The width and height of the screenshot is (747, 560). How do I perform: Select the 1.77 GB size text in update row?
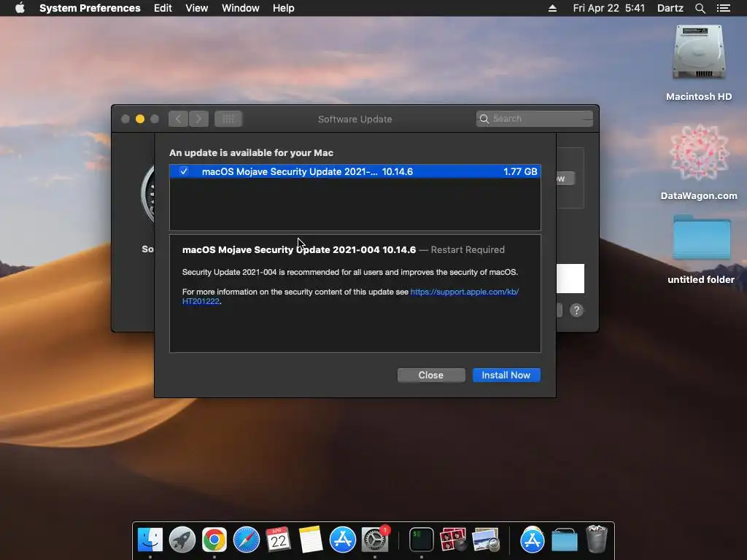pyautogui.click(x=520, y=171)
